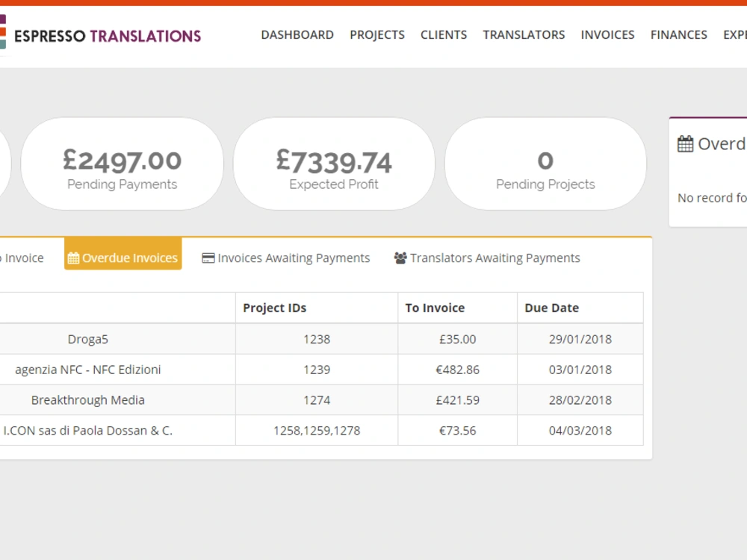Click due date 04/03/2018
The image size is (747, 560).
point(580,431)
